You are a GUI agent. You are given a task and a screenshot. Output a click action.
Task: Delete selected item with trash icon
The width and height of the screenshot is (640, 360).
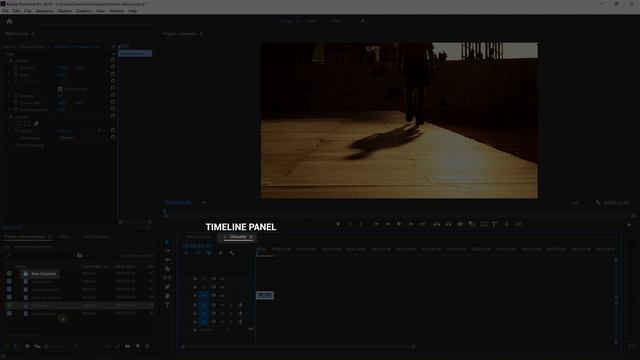pyautogui.click(x=148, y=346)
